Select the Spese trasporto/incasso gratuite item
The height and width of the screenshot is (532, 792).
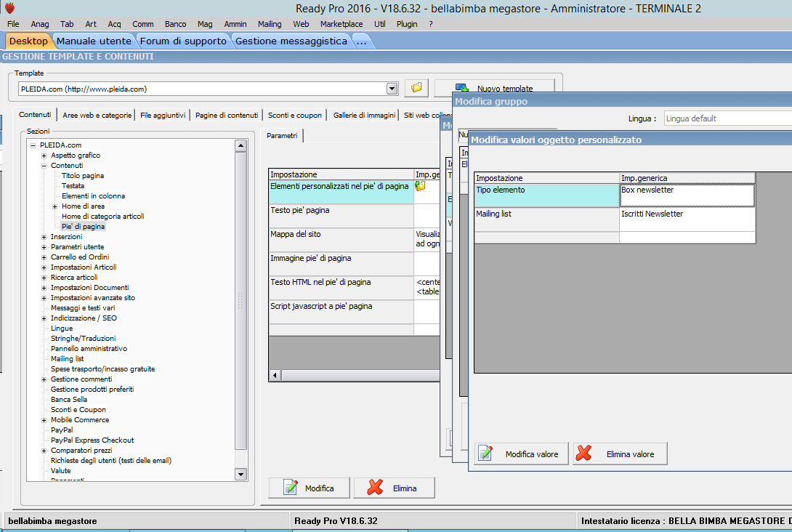103,368
